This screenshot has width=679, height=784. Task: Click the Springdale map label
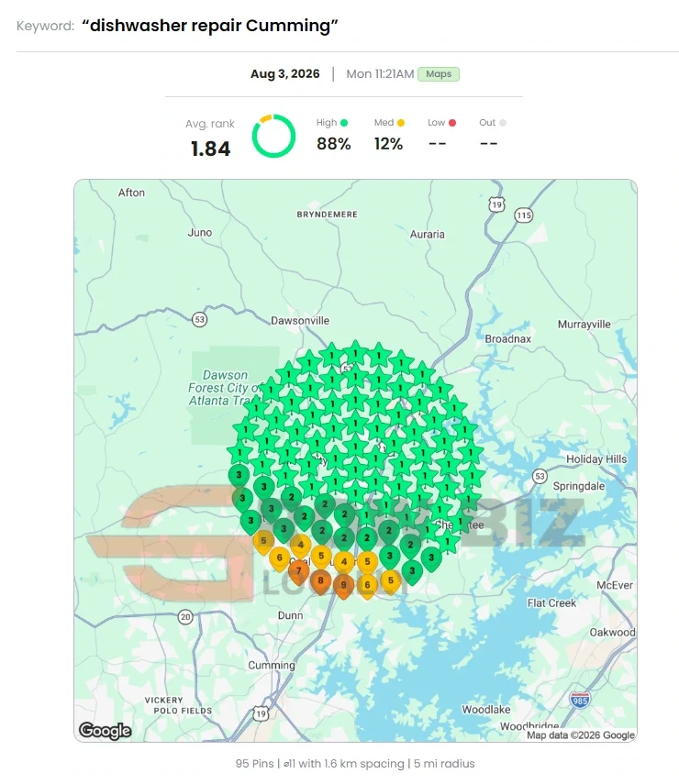click(x=578, y=487)
